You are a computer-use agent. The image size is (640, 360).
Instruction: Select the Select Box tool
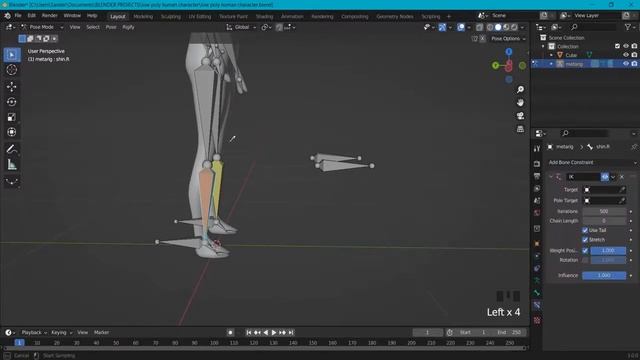pyautogui.click(x=12, y=55)
